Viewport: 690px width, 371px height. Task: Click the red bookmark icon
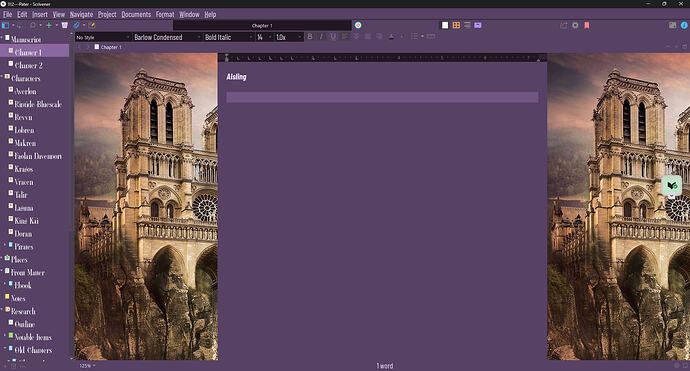click(x=587, y=26)
